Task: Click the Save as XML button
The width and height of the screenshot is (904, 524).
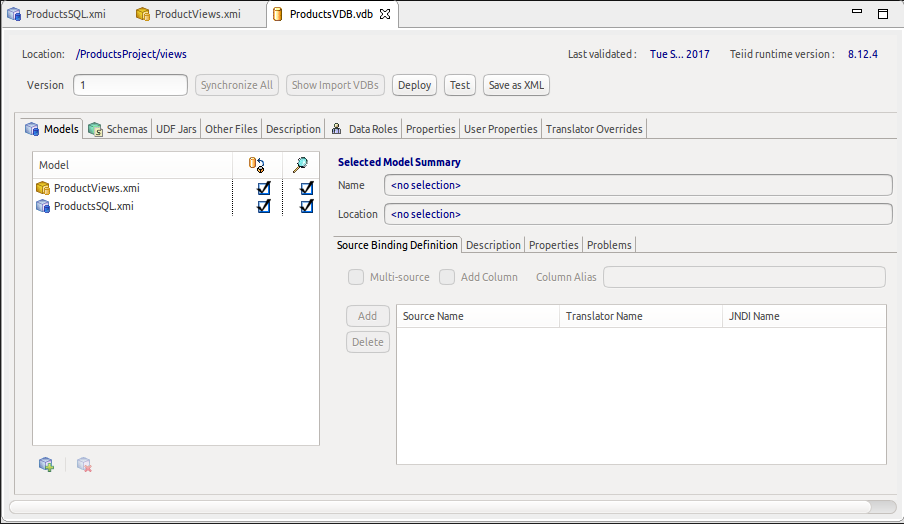Action: click(517, 85)
